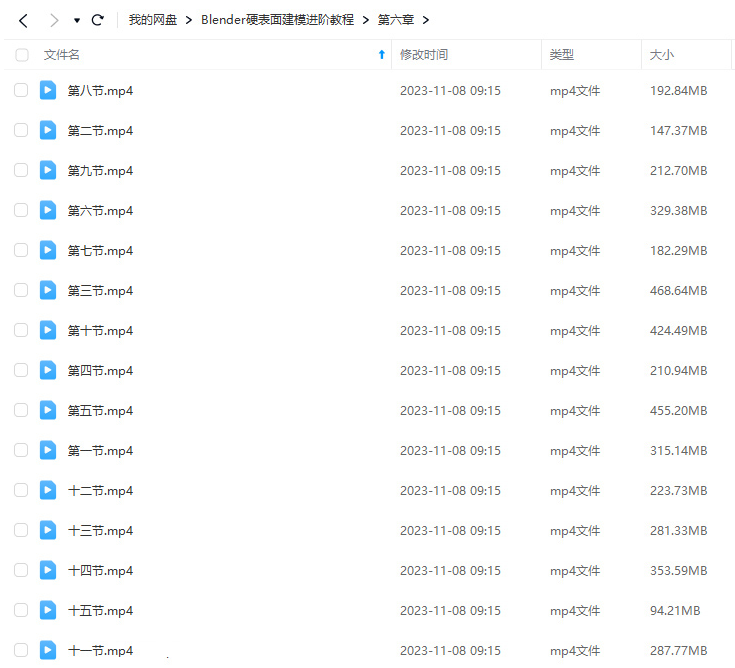Click the video icon of 第一节.mp4
This screenshot has height=668, width=735.
(48, 450)
